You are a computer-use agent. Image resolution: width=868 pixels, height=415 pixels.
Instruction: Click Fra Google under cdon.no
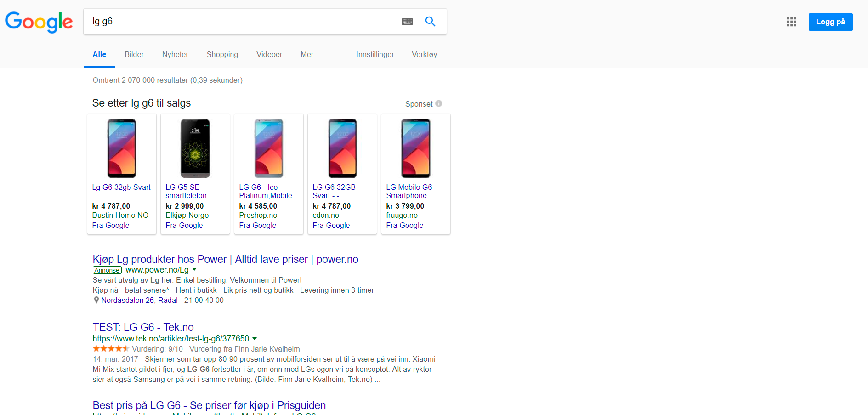pos(331,225)
